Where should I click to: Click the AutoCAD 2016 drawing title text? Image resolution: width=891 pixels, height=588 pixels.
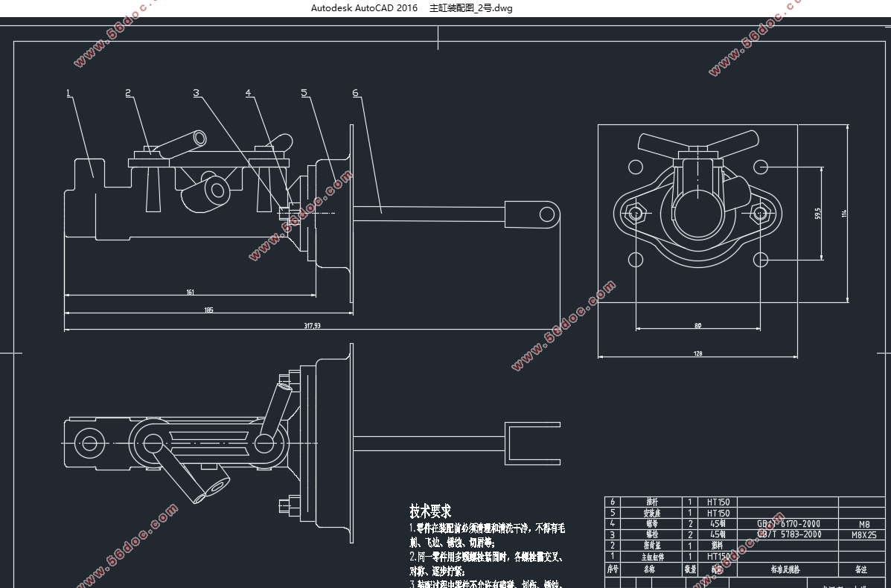pyautogui.click(x=412, y=8)
